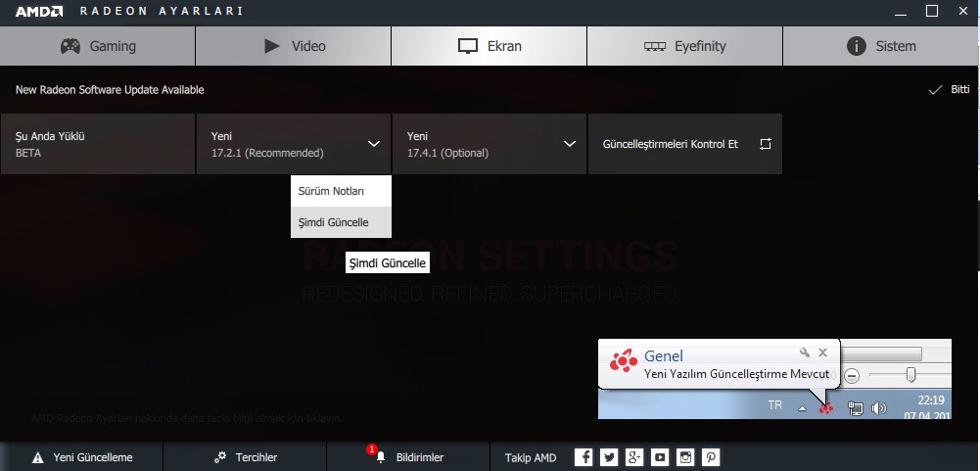Click Yeni Yazılım Güncelleştirme Mevcut message
Screen dimensions: 980x471
pos(736,374)
